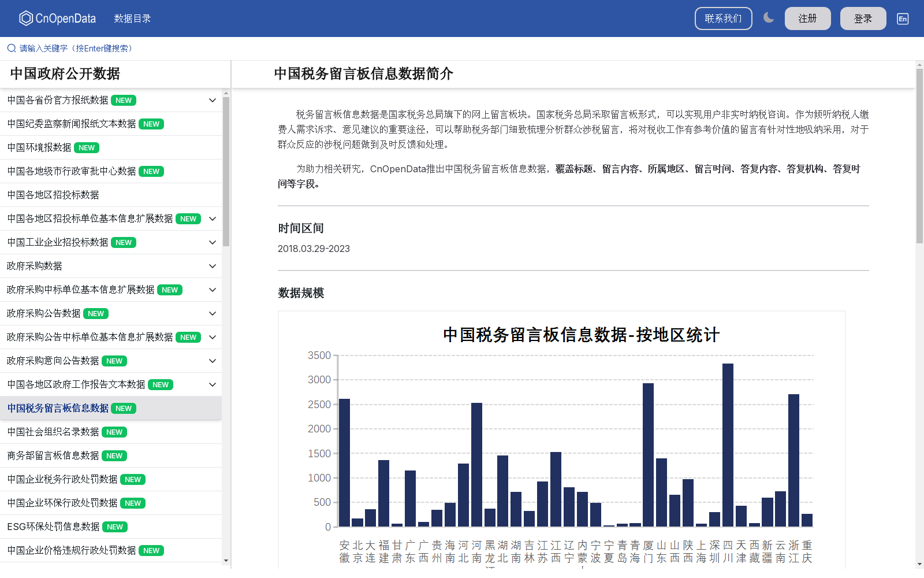Click the 时间区间 section heading
The image size is (924, 578).
pos(301,228)
